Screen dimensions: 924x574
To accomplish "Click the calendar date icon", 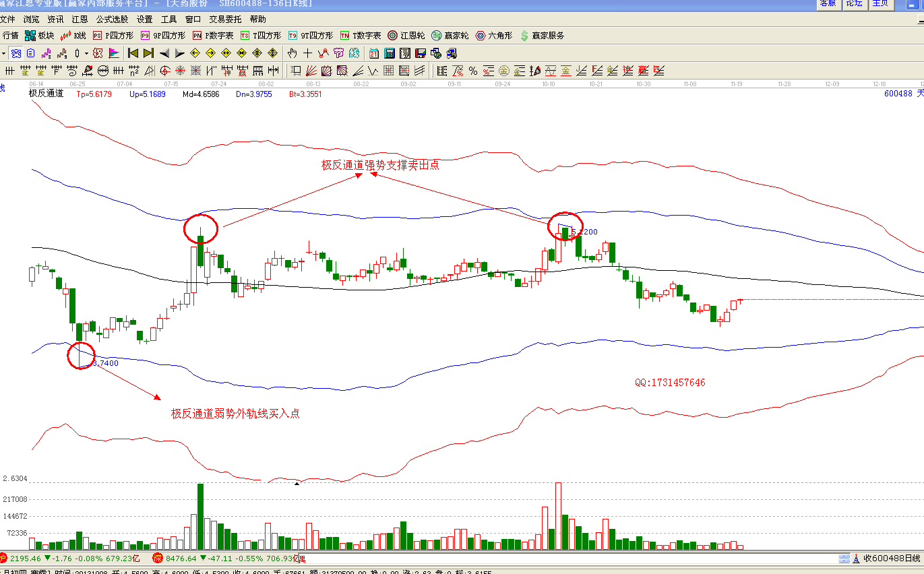I will pos(374,53).
